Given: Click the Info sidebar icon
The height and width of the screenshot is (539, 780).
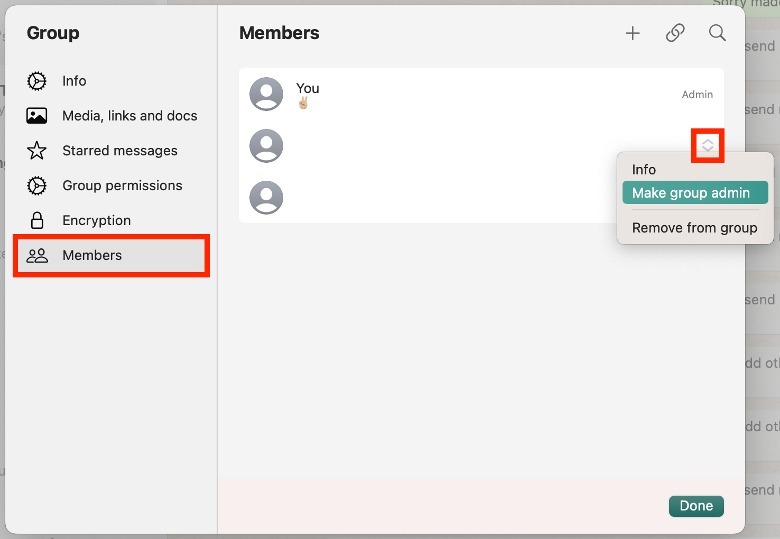Looking at the screenshot, I should (37, 81).
